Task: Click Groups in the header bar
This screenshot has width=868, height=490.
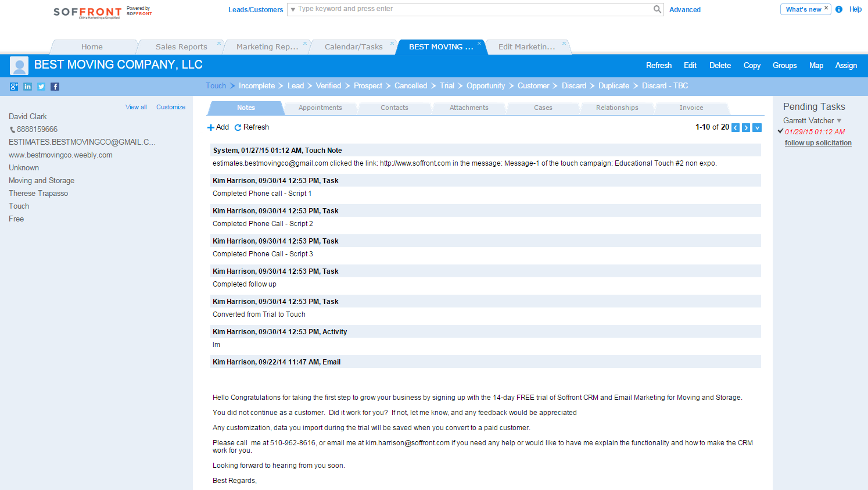Action: pos(784,66)
